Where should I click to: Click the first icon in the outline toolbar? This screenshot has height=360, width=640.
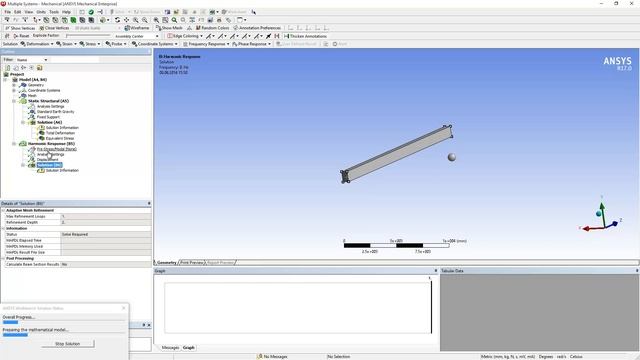tap(8, 68)
